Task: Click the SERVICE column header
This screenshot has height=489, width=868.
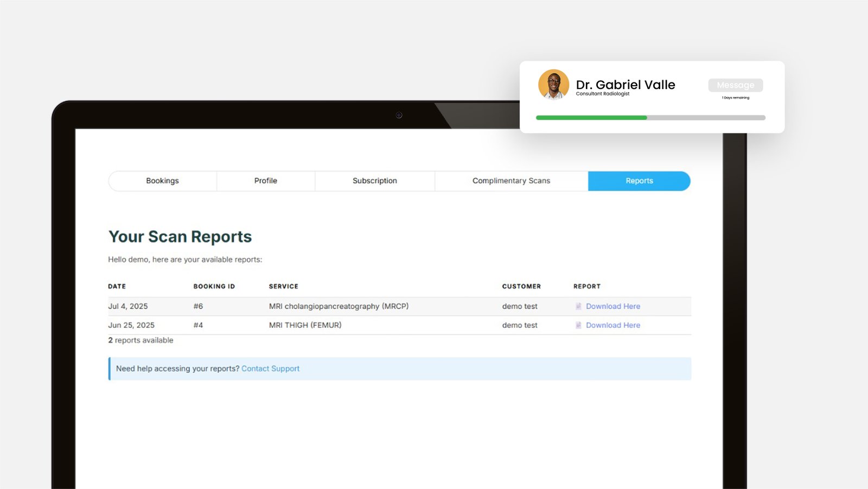Action: 284,287
